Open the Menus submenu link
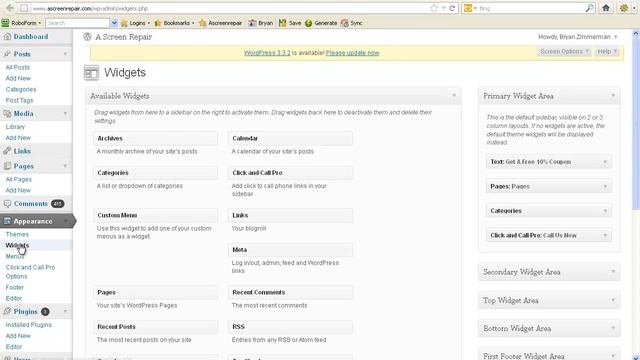This screenshot has width=640, height=360. [x=15, y=256]
